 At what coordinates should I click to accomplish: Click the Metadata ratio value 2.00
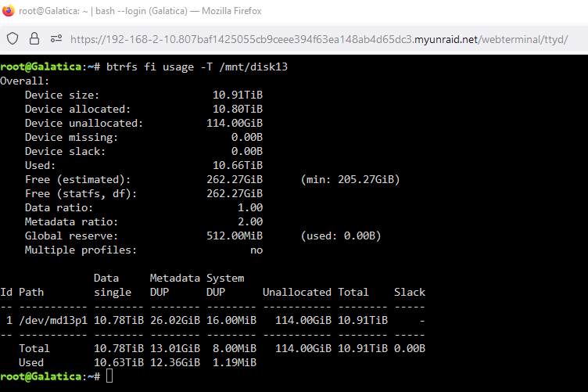pyautogui.click(x=250, y=221)
